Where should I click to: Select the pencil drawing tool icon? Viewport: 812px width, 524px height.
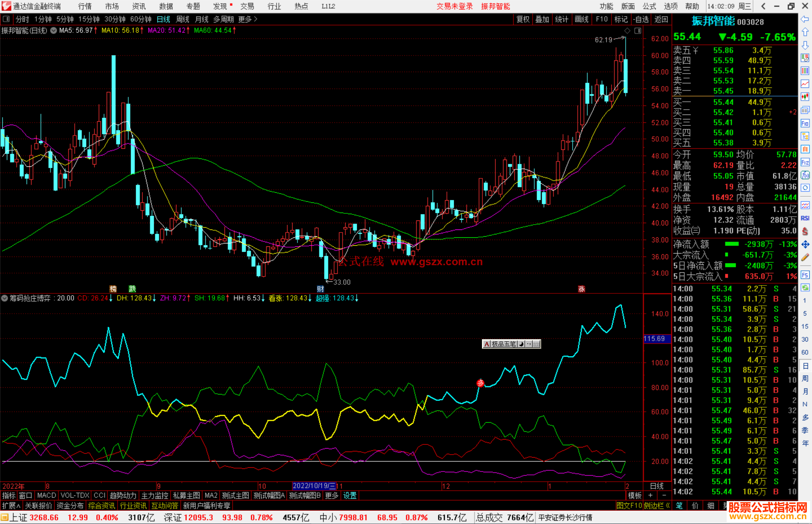[x=805, y=257]
